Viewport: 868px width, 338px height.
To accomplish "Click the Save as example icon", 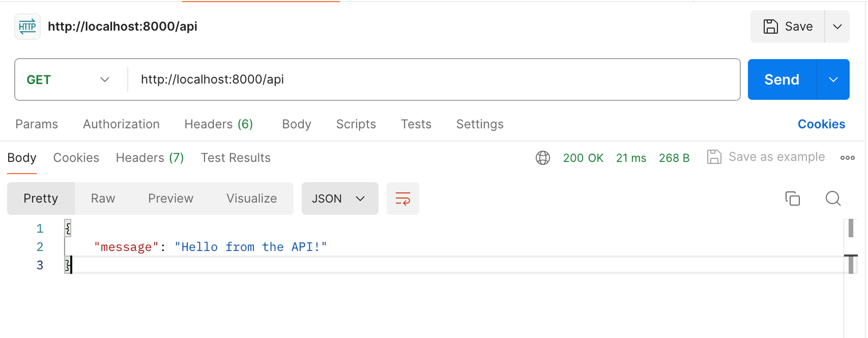I will (714, 157).
